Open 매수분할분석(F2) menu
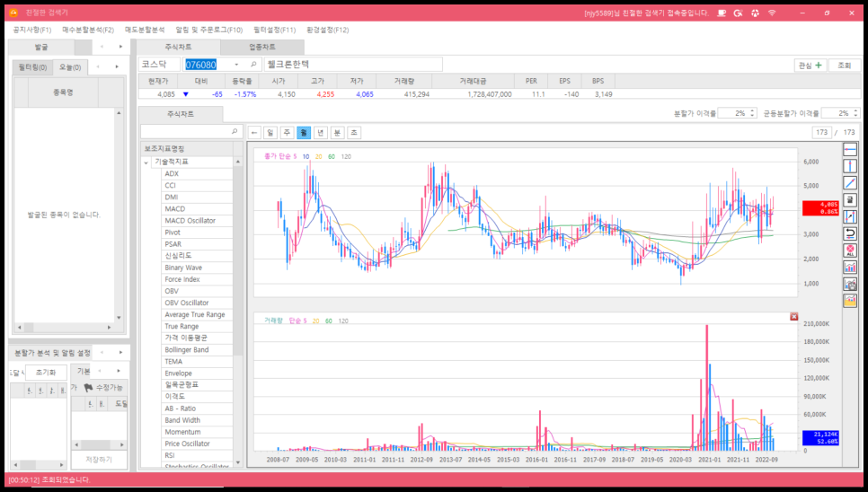This screenshot has width=868, height=492. click(x=88, y=30)
